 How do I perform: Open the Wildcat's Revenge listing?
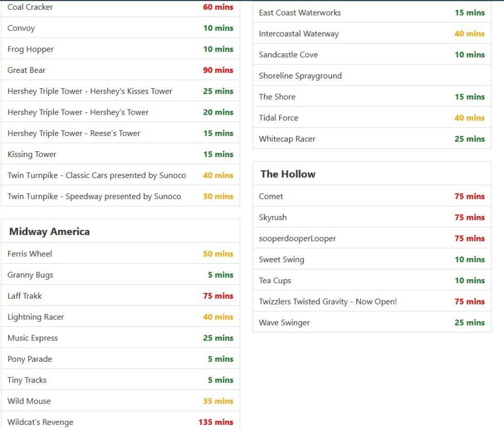click(40, 423)
